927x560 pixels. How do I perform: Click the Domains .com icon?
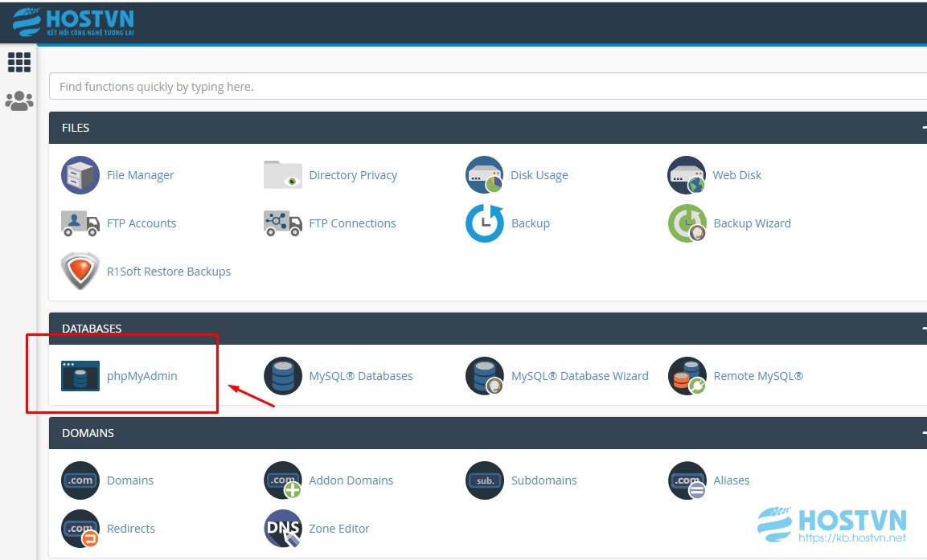(x=80, y=480)
